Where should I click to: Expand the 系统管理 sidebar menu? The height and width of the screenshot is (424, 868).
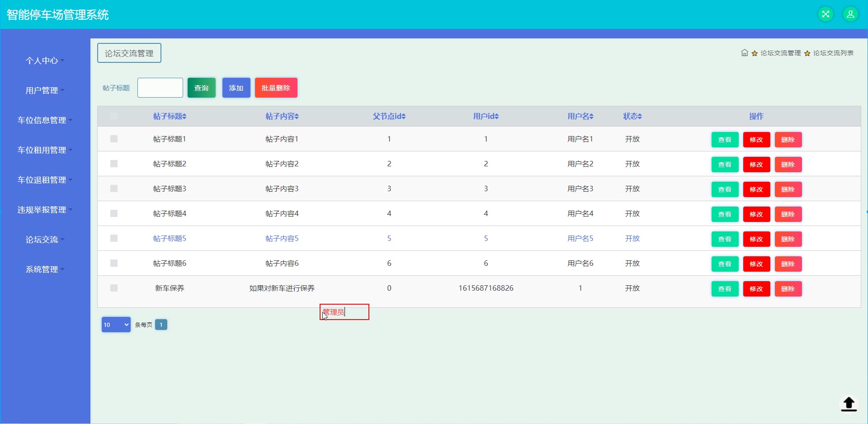[45, 269]
